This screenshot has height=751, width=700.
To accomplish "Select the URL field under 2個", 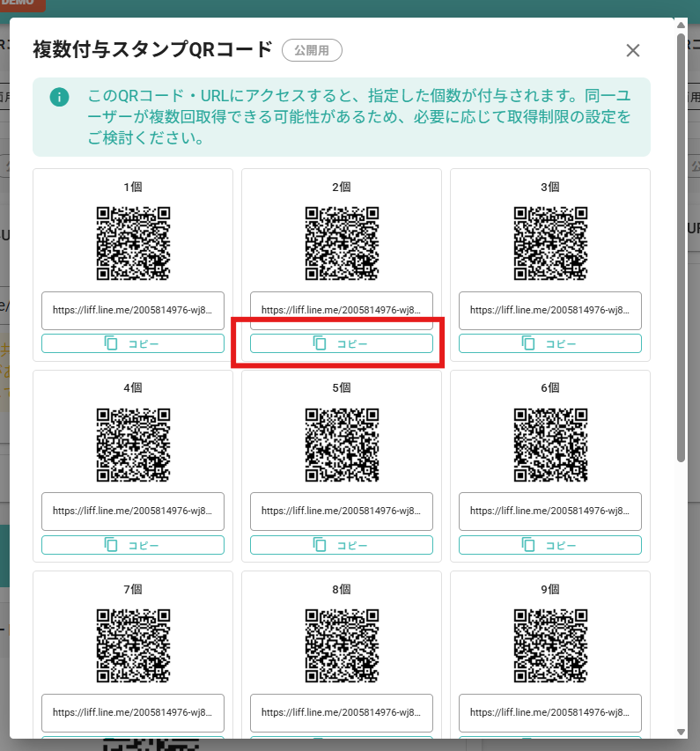I will tap(342, 311).
